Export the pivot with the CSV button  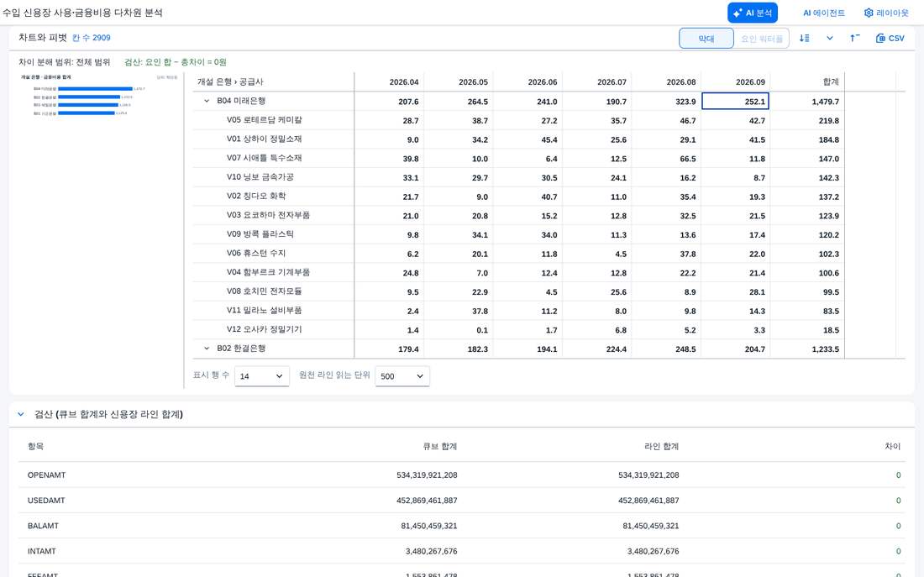pos(890,39)
